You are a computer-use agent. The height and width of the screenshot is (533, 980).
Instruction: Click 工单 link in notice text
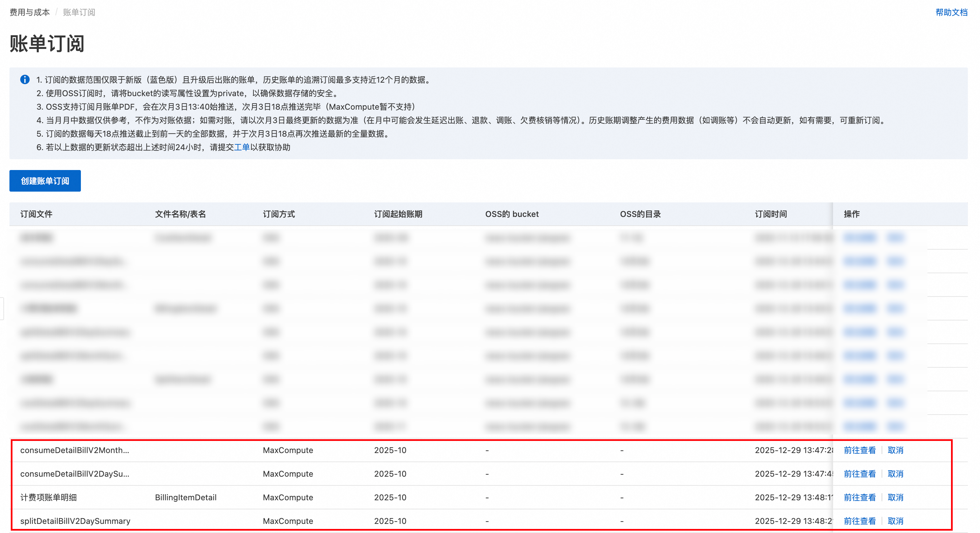pos(242,147)
